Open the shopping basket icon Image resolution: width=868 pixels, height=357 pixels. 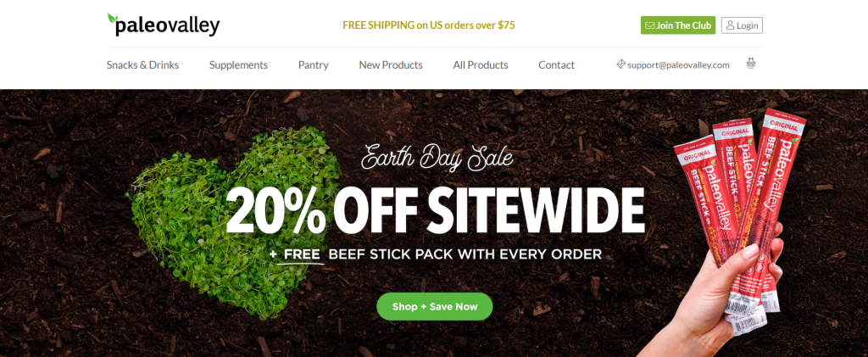pos(751,63)
